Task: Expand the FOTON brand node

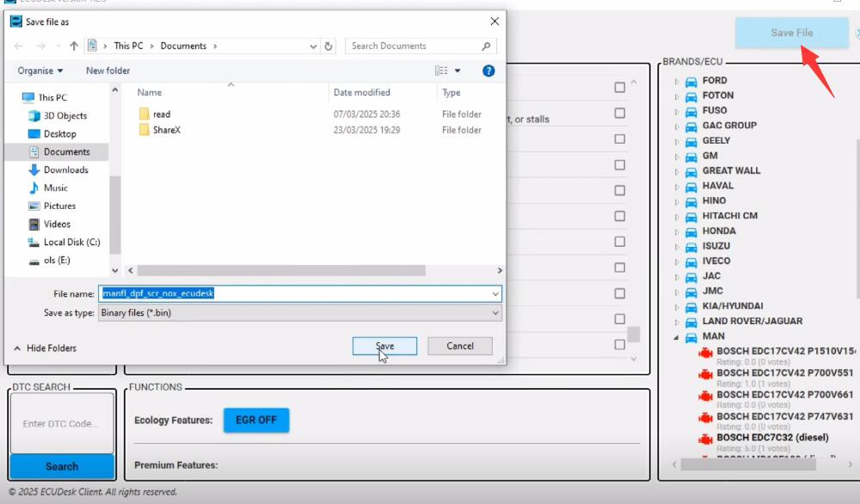Action: tap(679, 95)
